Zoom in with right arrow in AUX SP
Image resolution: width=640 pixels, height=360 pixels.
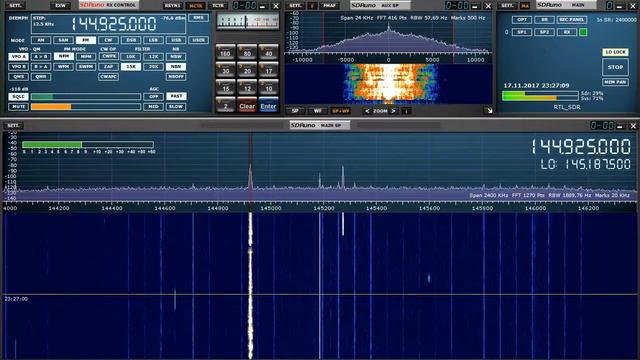pos(393,111)
